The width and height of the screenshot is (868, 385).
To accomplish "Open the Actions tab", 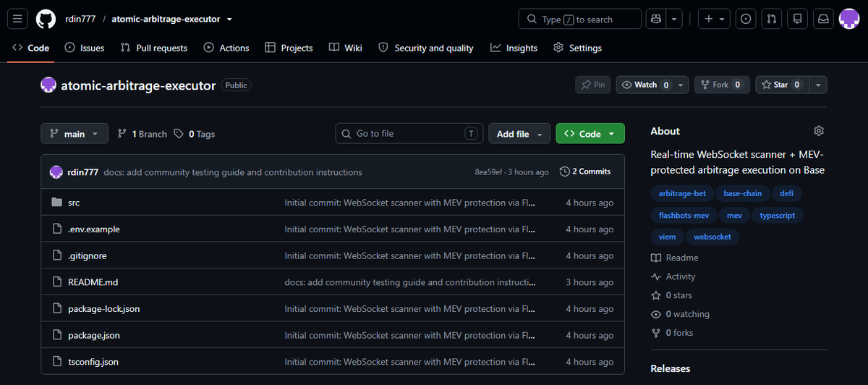I will point(226,48).
